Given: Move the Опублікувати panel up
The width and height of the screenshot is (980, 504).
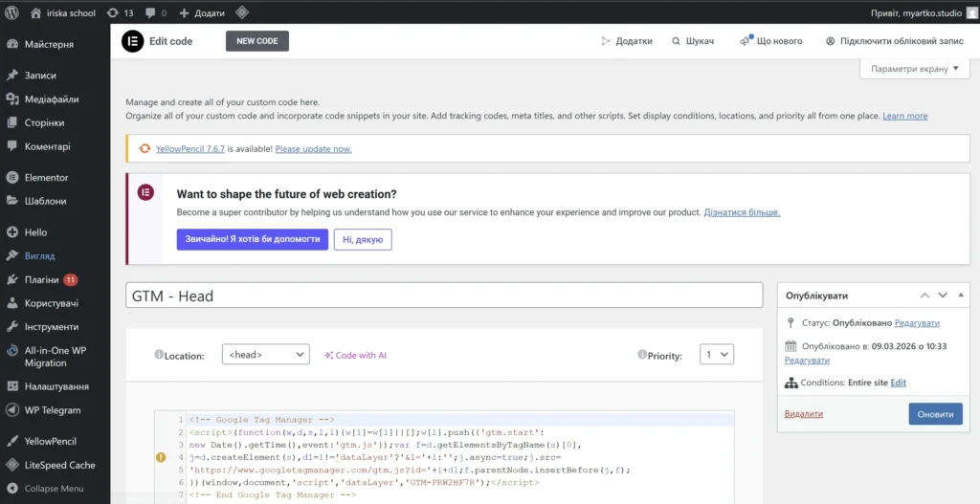Looking at the screenshot, I should 924,296.
